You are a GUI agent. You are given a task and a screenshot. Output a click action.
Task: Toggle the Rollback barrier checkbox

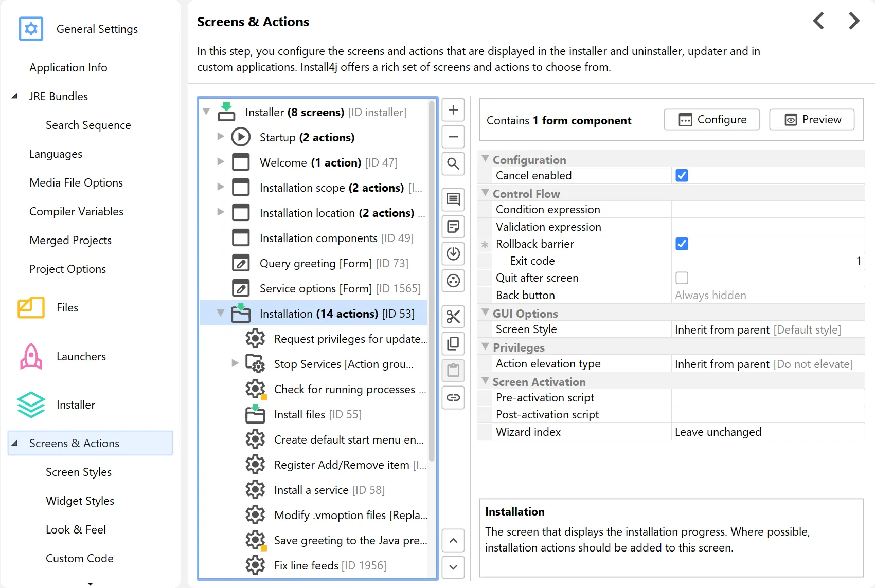click(682, 244)
